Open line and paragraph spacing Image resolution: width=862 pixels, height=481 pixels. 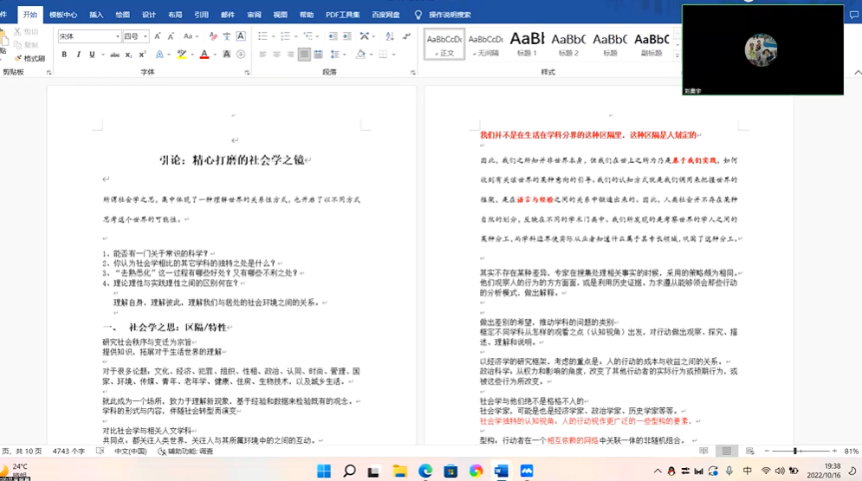coord(335,54)
